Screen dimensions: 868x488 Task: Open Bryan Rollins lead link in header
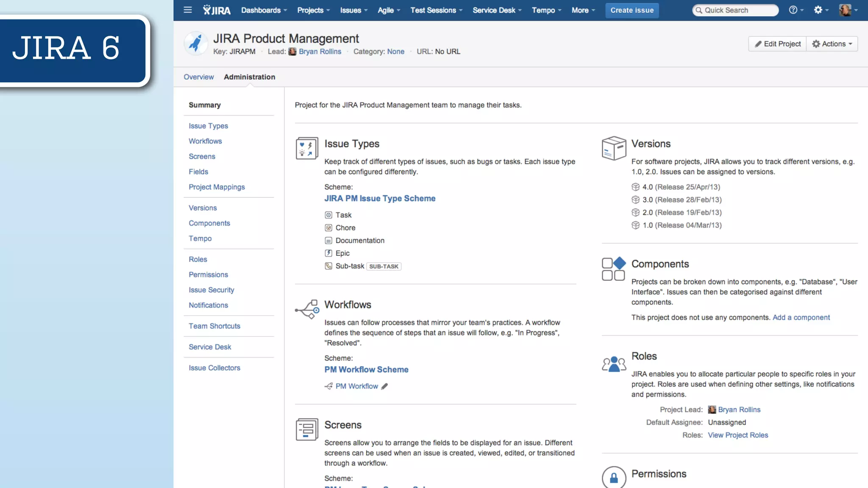(x=320, y=51)
